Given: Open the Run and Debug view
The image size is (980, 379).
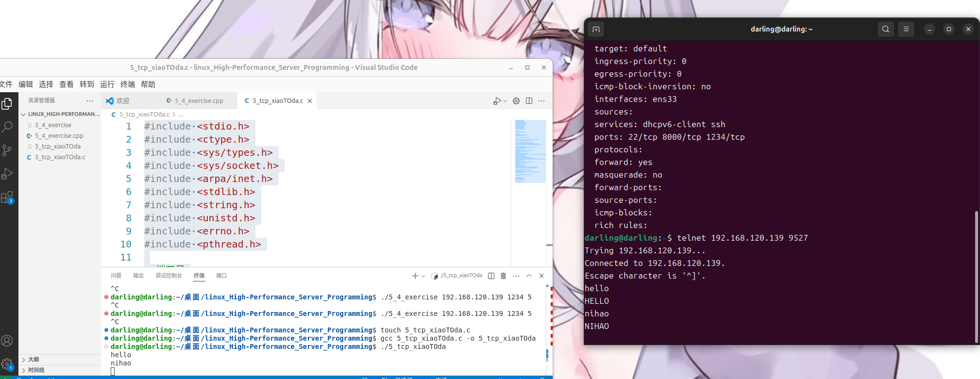Looking at the screenshot, I should [7, 174].
